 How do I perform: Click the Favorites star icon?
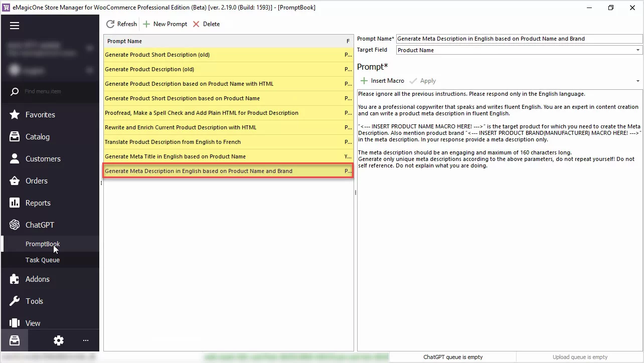pyautogui.click(x=15, y=114)
